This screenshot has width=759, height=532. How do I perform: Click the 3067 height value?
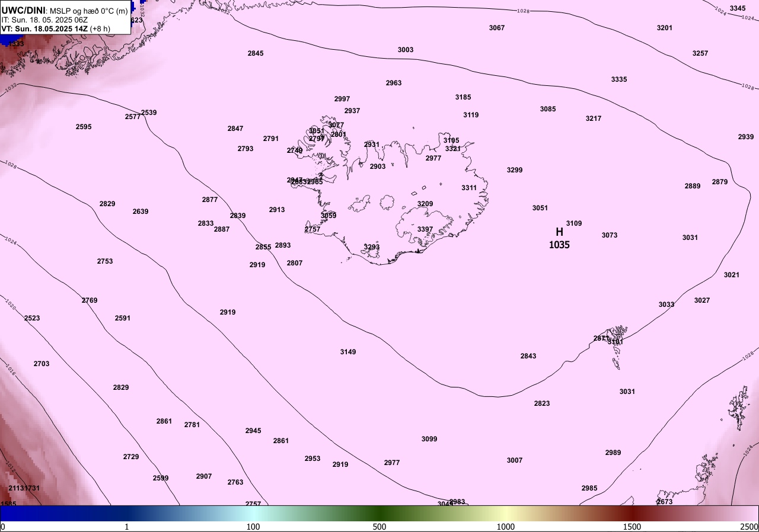(497, 28)
